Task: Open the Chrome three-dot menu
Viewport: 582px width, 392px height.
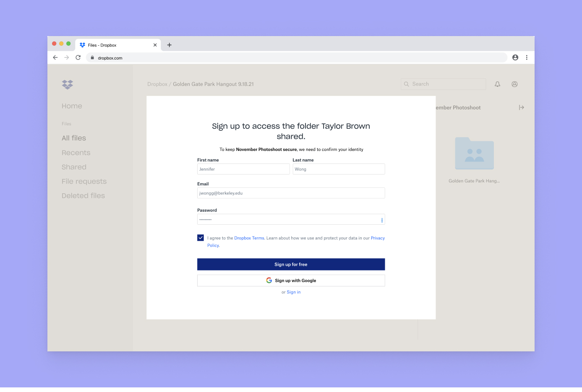Action: [x=527, y=57]
